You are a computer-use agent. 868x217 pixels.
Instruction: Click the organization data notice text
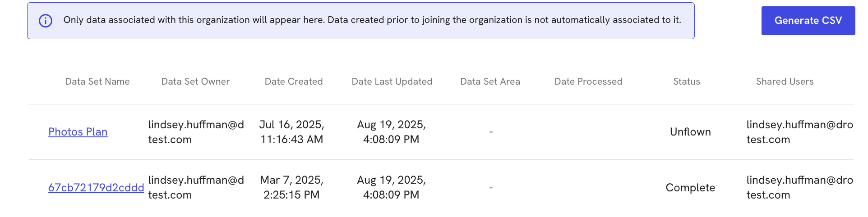coord(372,20)
